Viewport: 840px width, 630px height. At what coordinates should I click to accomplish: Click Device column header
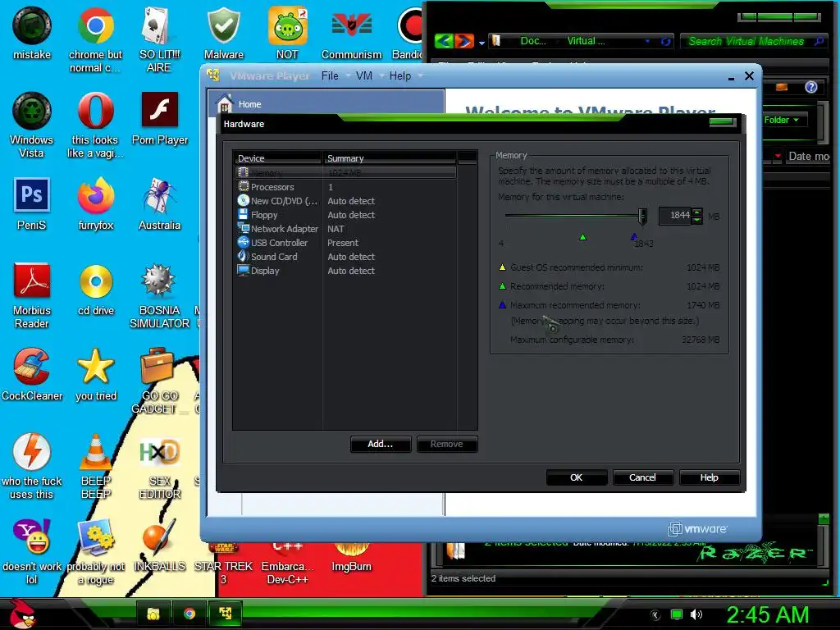click(x=277, y=158)
